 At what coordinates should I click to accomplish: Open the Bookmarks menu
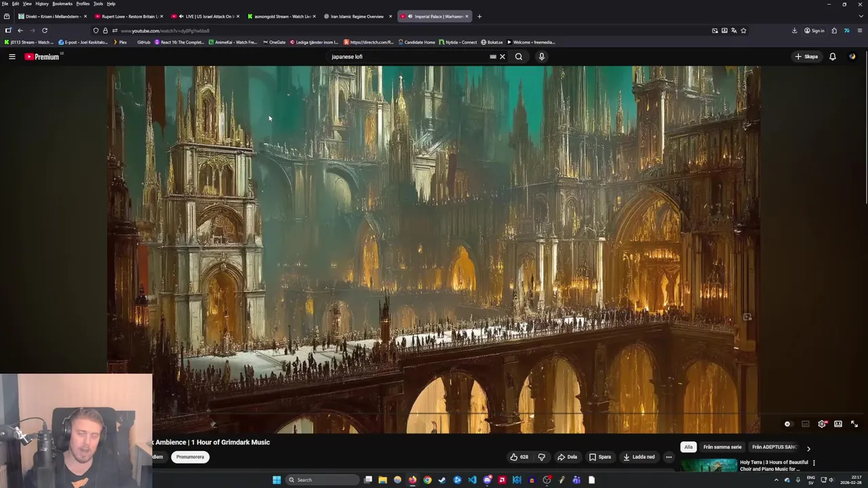tap(62, 3)
